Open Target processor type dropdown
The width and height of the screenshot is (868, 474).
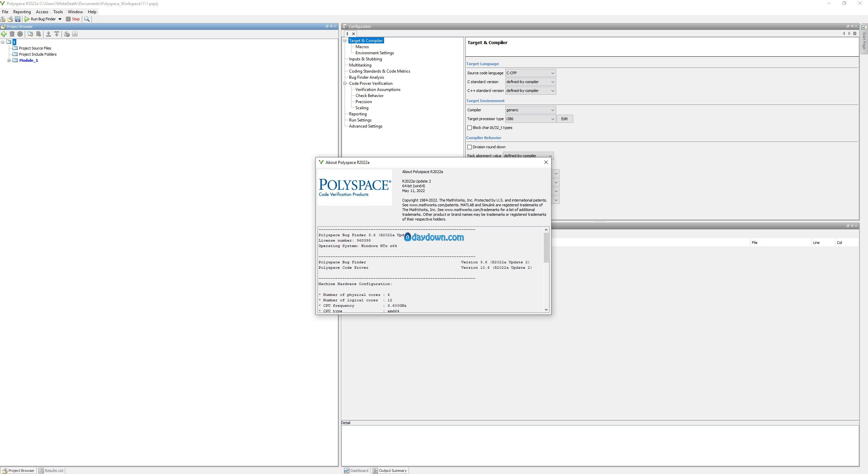530,119
